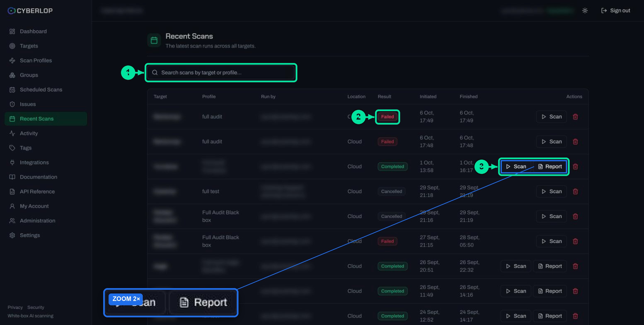
Task: Open Documentation link in sidebar
Action: [x=46, y=177]
